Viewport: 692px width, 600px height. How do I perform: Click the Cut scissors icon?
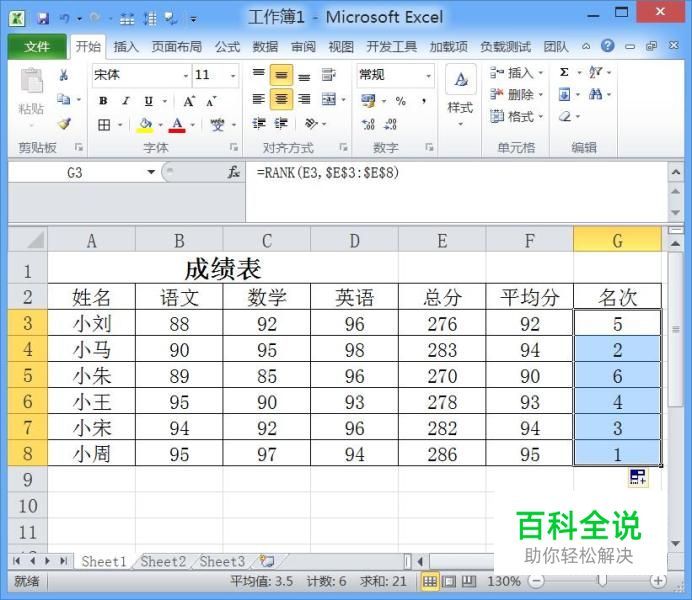point(64,75)
